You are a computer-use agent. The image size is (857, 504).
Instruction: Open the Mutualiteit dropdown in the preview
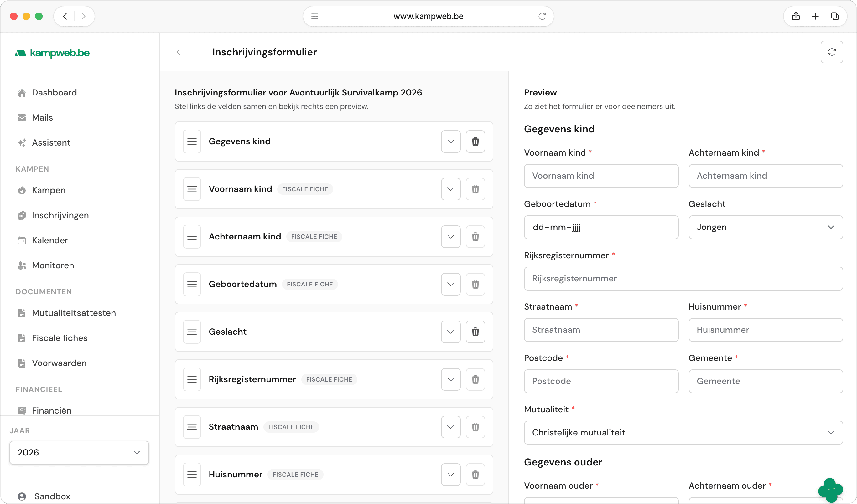coord(683,432)
